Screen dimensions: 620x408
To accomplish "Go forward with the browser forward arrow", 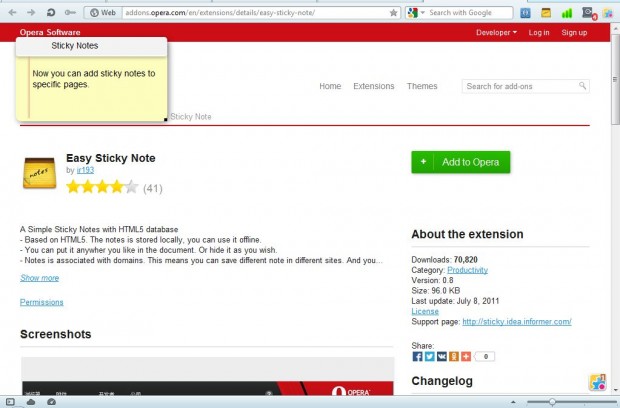I will 31,13.
